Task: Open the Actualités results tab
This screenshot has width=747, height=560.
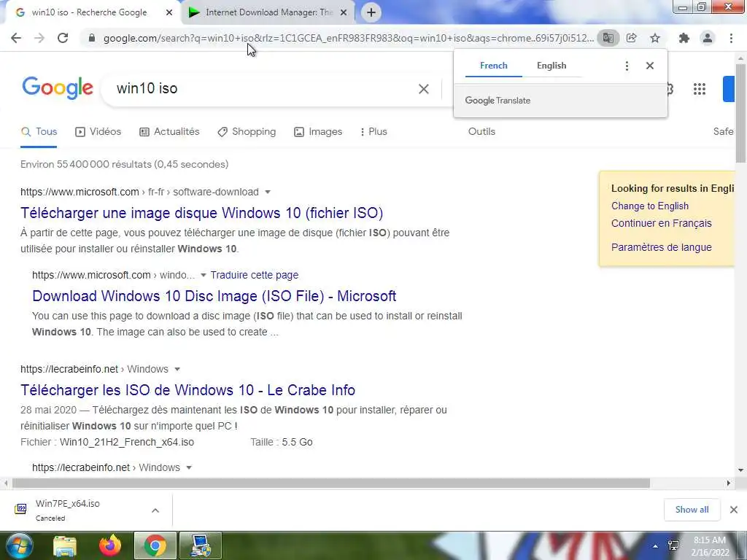Action: tap(169, 132)
